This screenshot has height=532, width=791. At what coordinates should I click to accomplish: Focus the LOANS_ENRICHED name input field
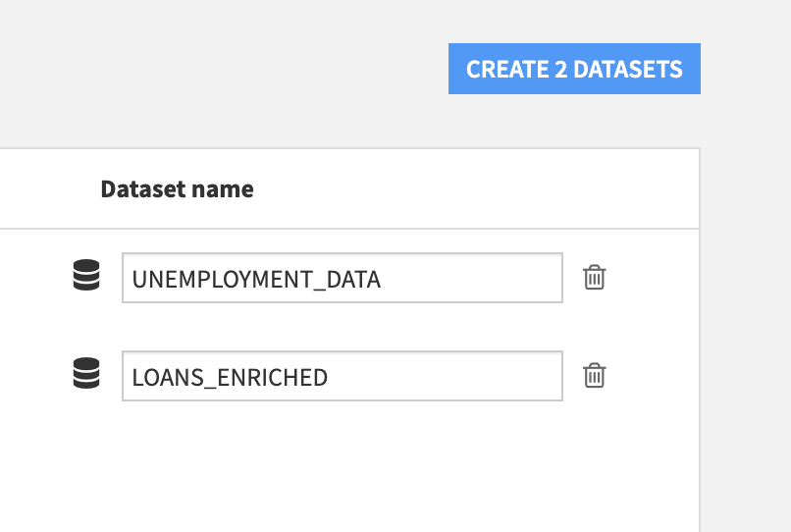(x=342, y=376)
